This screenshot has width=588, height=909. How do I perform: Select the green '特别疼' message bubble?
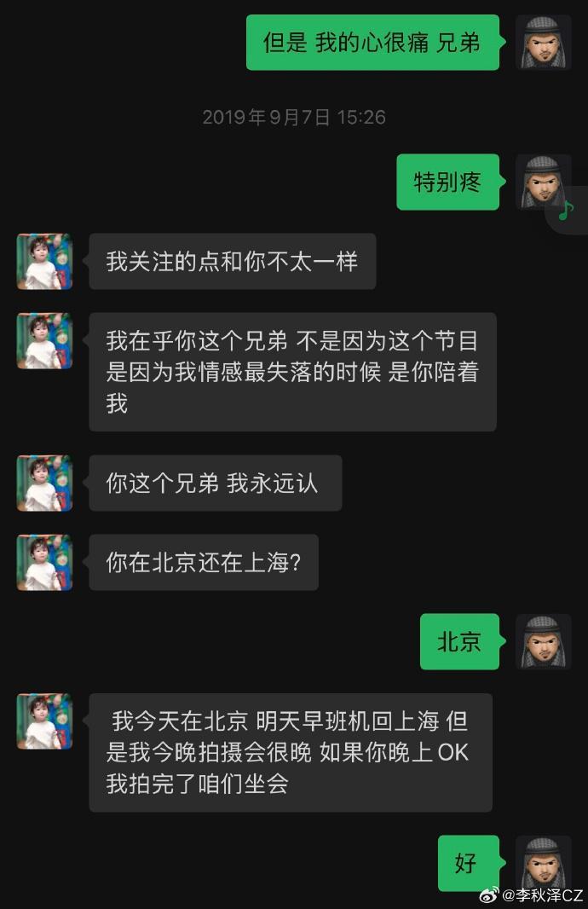tap(447, 182)
